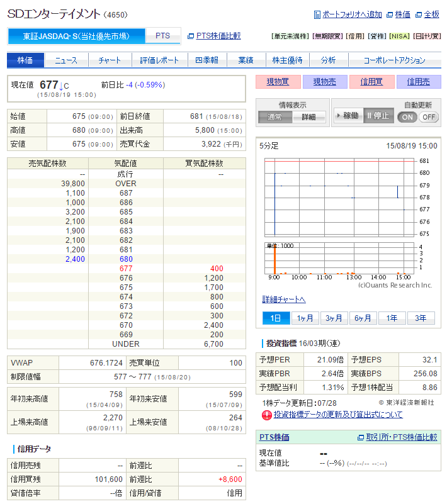
Task: Open the PTS株価比較 link
Action: click(218, 36)
